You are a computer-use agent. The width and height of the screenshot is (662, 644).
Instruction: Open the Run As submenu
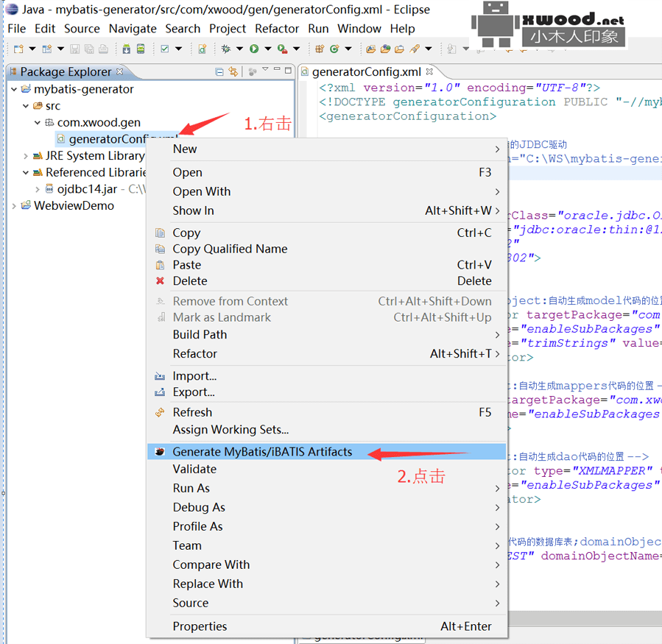(x=326, y=488)
